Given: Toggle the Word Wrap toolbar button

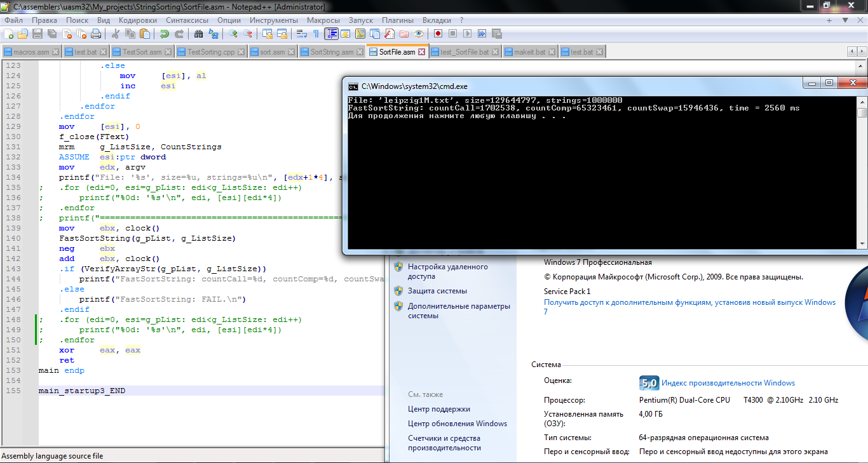Looking at the screenshot, I should coord(302,34).
